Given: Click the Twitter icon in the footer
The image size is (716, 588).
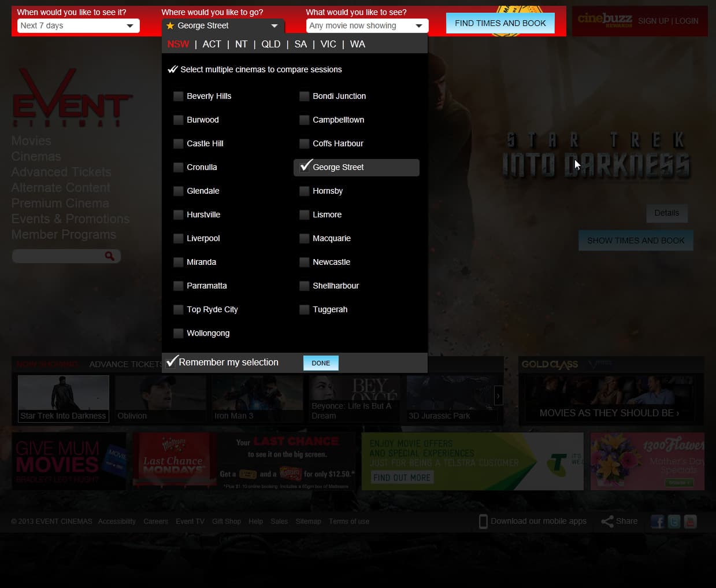Looking at the screenshot, I should click(x=674, y=522).
